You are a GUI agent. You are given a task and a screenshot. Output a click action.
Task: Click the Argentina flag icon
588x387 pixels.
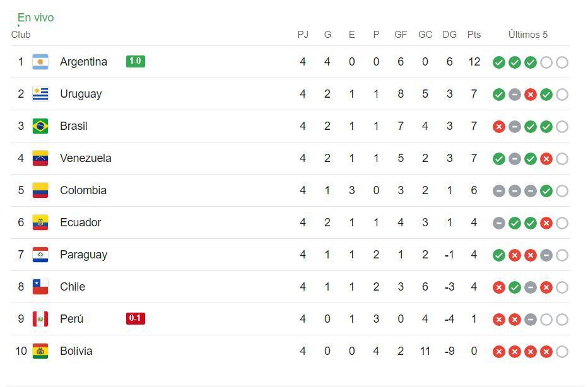[40, 62]
